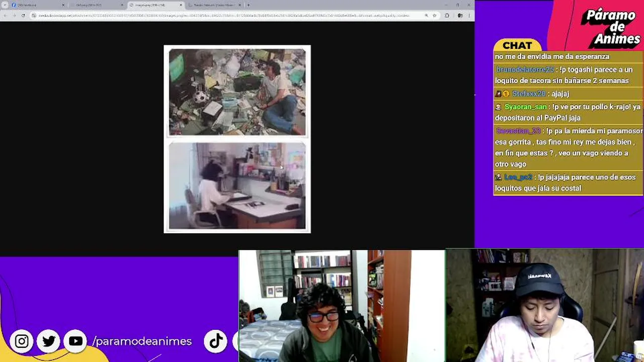Viewport: 644px width, 362px height.
Task: Switch to the second browser tab
Action: pos(97,5)
